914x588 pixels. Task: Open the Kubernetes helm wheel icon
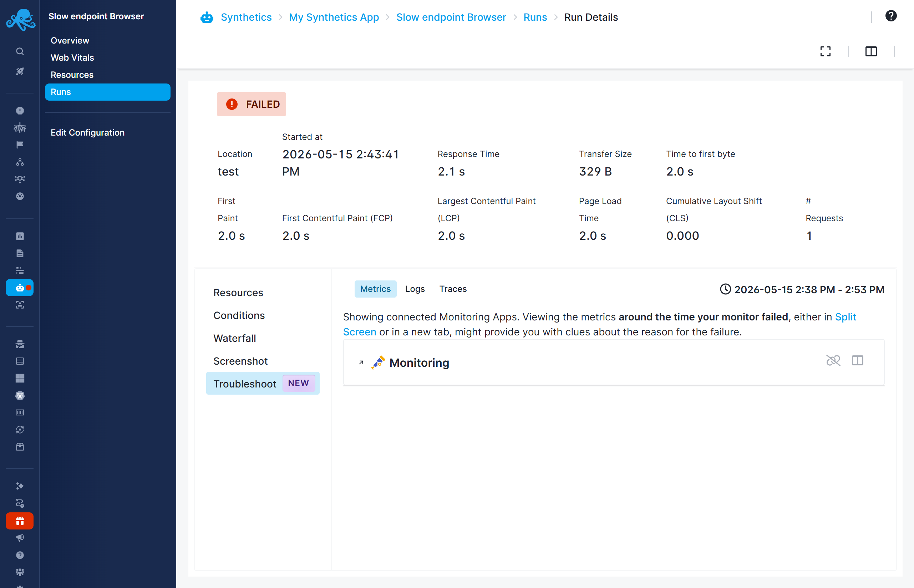tap(20, 396)
